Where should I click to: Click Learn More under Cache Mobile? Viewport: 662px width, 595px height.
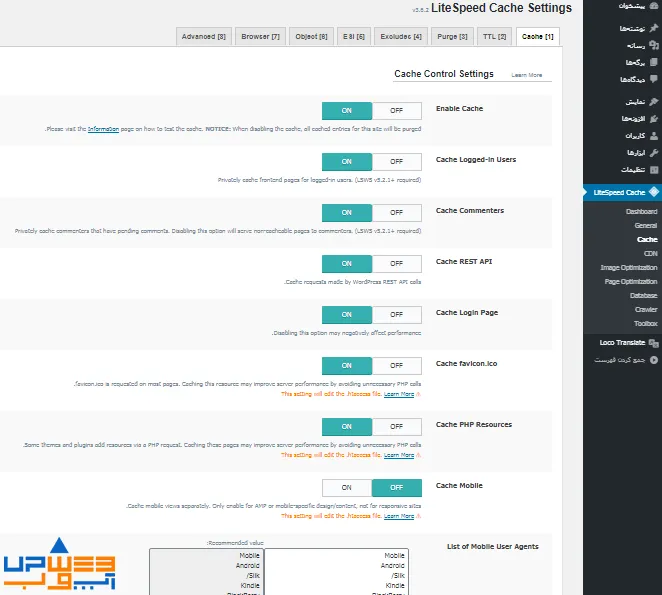(x=399, y=516)
